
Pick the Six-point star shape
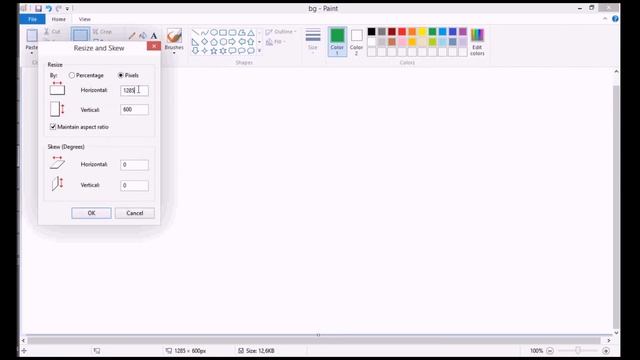(223, 51)
